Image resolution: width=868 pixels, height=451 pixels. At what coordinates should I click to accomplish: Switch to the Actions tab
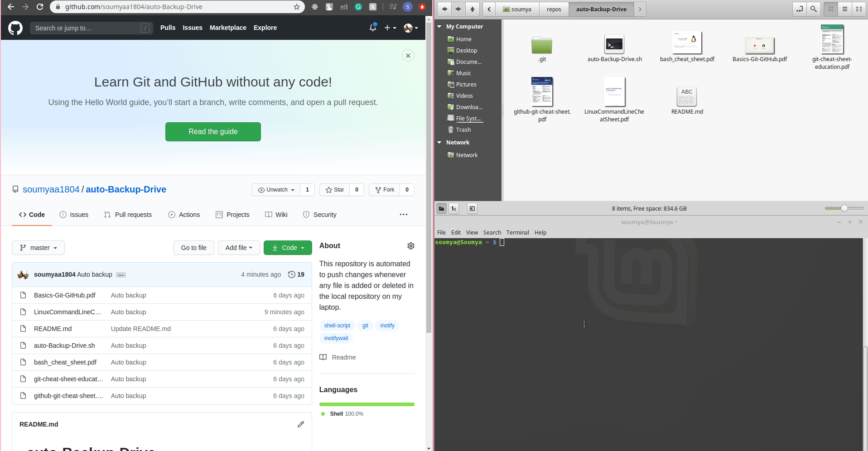point(184,215)
